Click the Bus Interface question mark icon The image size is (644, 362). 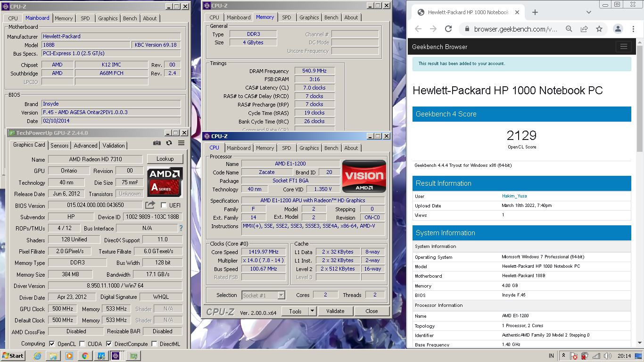tap(181, 228)
